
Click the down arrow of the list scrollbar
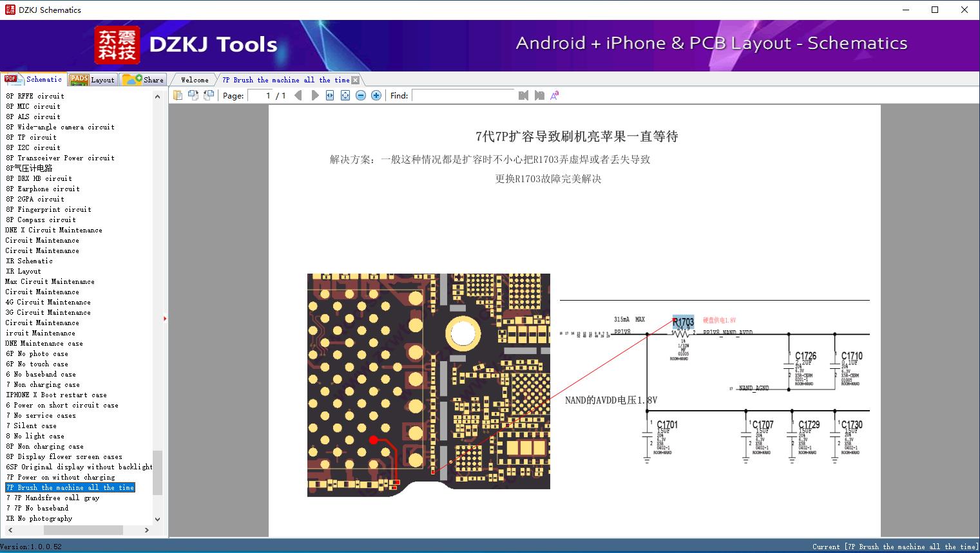157,519
